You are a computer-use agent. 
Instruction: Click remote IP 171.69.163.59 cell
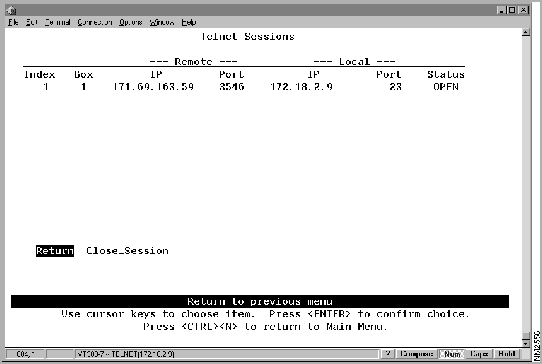[x=153, y=86]
